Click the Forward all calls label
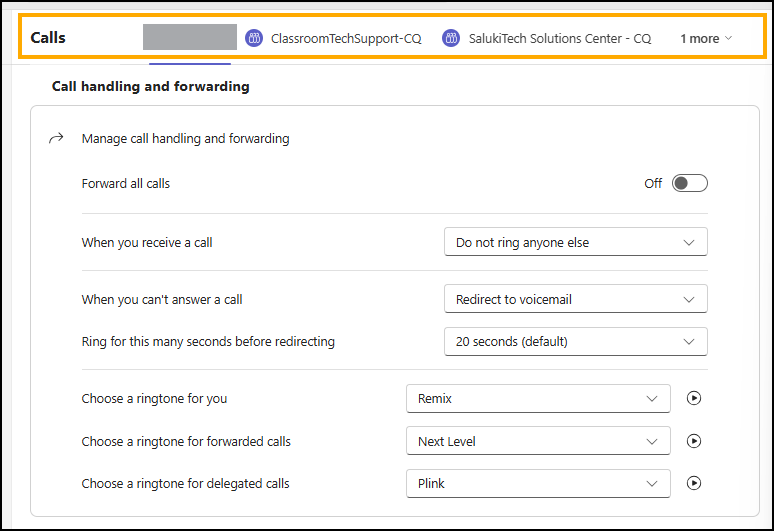 coord(126,184)
